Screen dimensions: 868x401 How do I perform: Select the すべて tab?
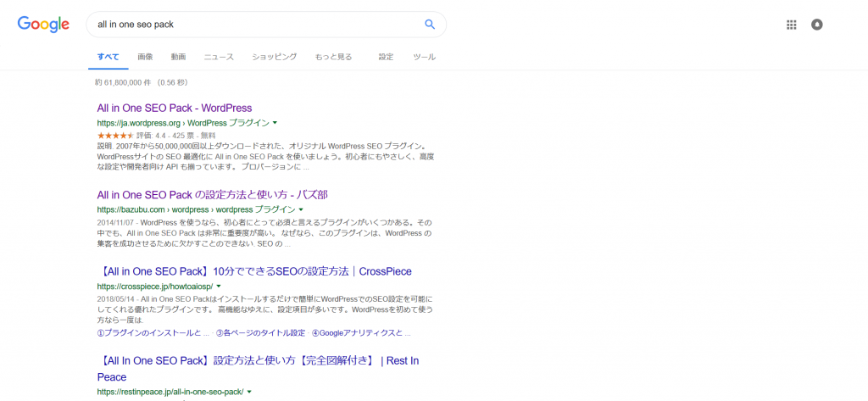[x=108, y=57]
